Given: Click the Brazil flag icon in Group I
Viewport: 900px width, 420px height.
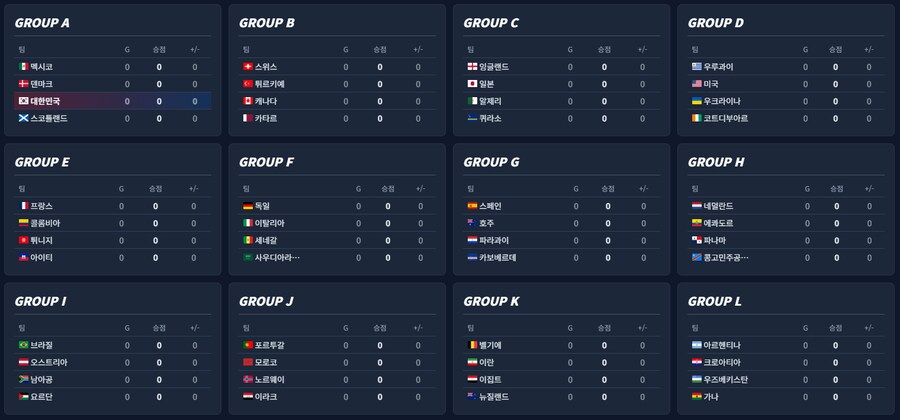Looking at the screenshot, I should (x=23, y=345).
